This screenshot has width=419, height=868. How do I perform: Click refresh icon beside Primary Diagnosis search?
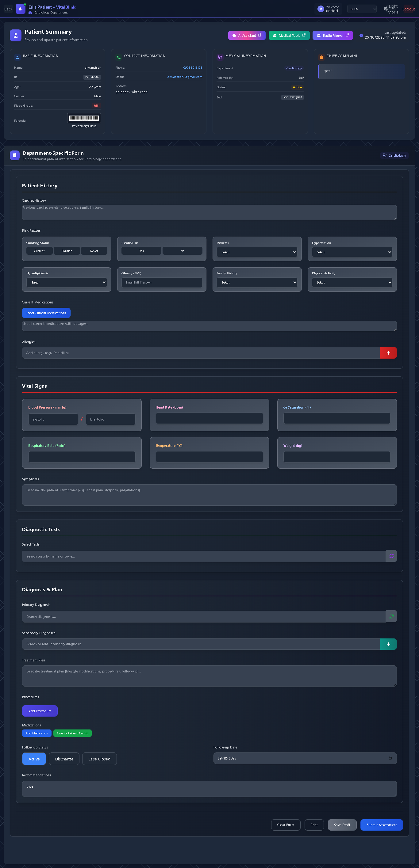tap(391, 617)
